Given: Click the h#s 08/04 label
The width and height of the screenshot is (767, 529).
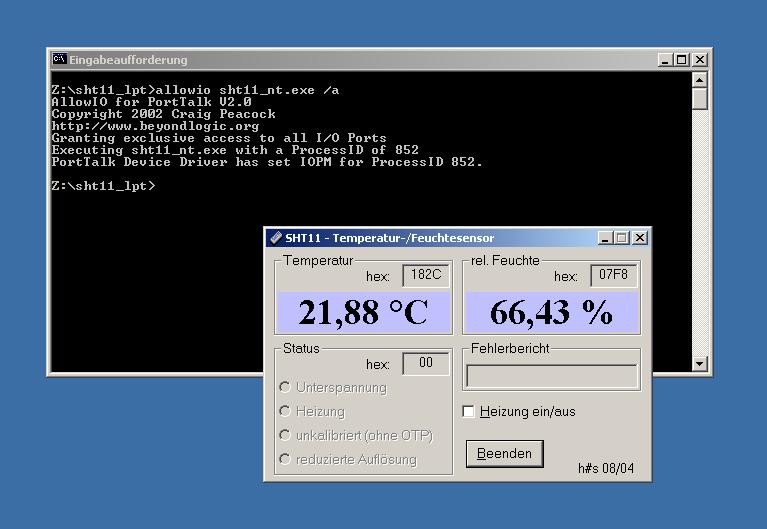Looking at the screenshot, I should (606, 468).
